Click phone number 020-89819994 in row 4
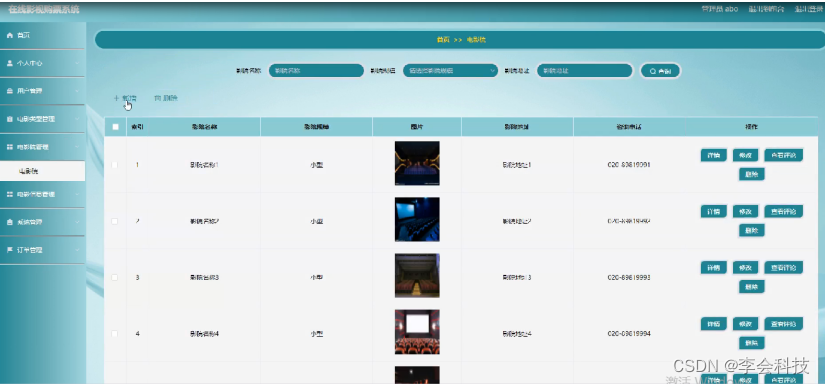 [x=629, y=334]
